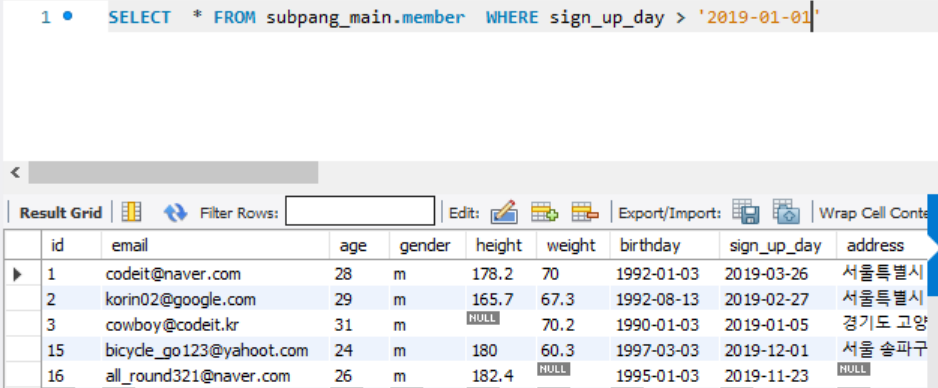This screenshot has height=388, width=938.
Task: Select cell cowboy@codeit.kr
Action: click(x=173, y=325)
